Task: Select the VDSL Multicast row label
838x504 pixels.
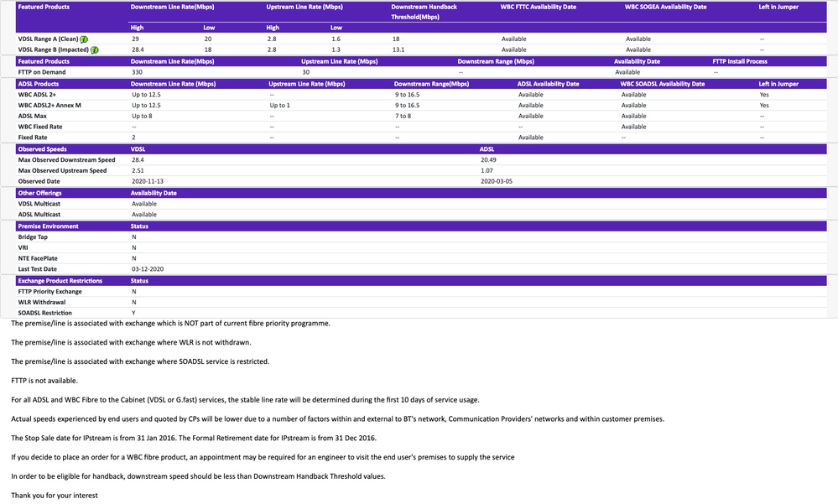Action: tap(40, 204)
